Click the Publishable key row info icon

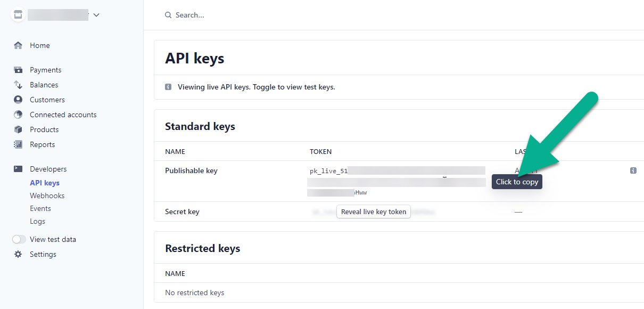tap(633, 170)
